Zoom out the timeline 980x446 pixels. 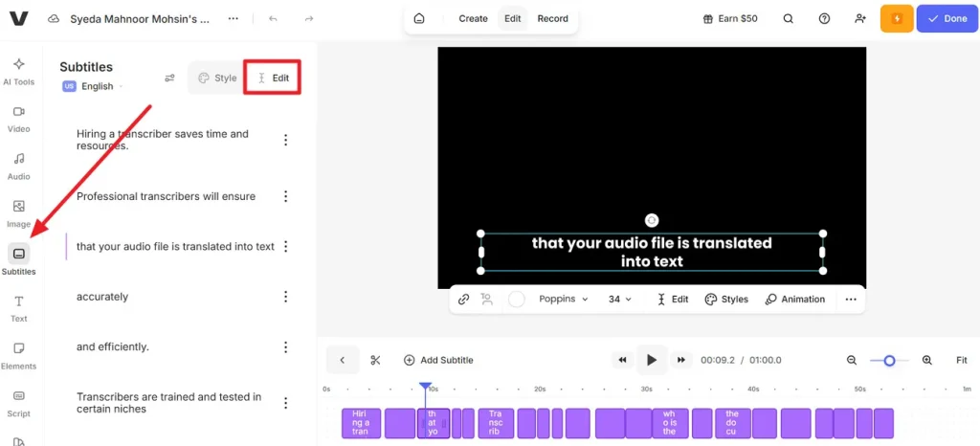pyautogui.click(x=851, y=360)
